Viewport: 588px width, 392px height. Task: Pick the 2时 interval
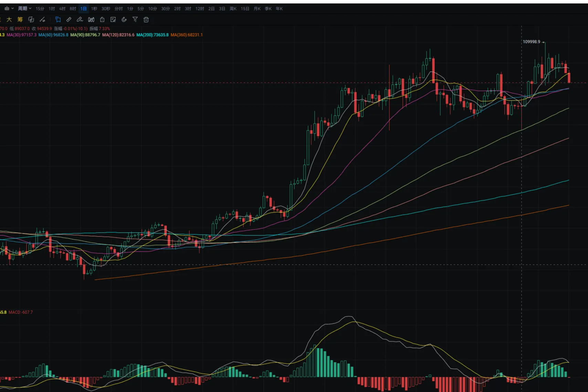[x=177, y=9]
